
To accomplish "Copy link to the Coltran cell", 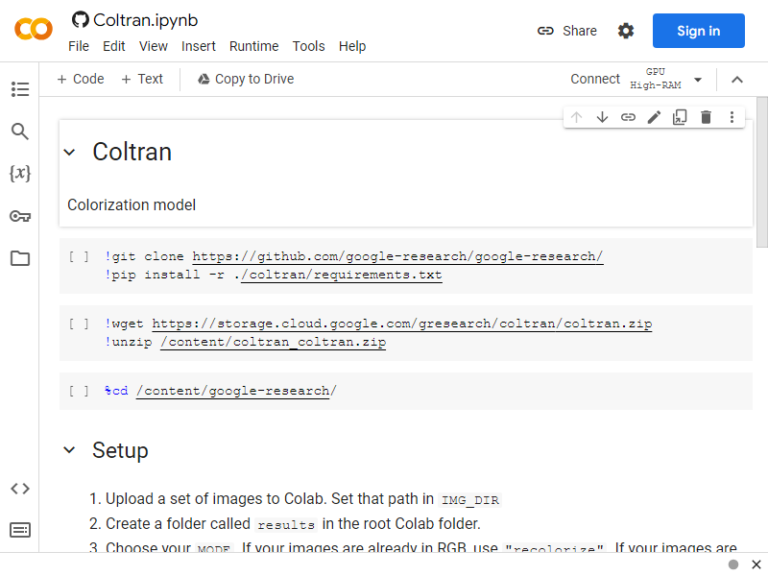I will coord(628,117).
